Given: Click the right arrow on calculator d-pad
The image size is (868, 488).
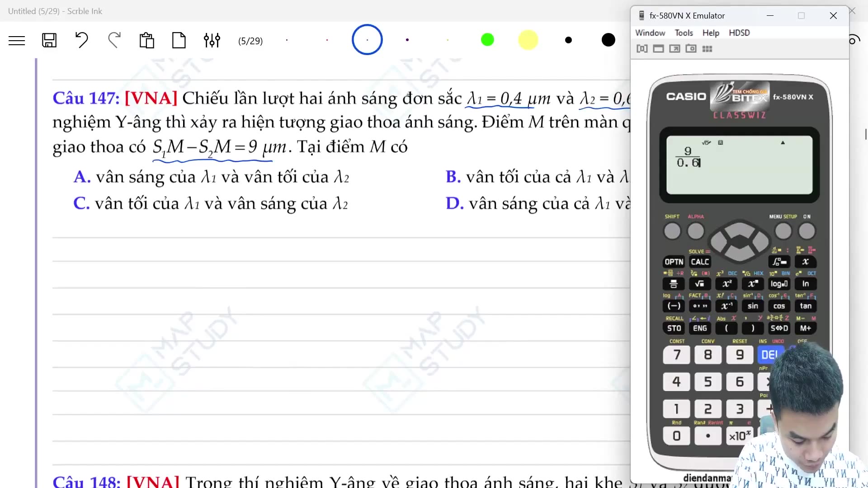Looking at the screenshot, I should tap(759, 242).
